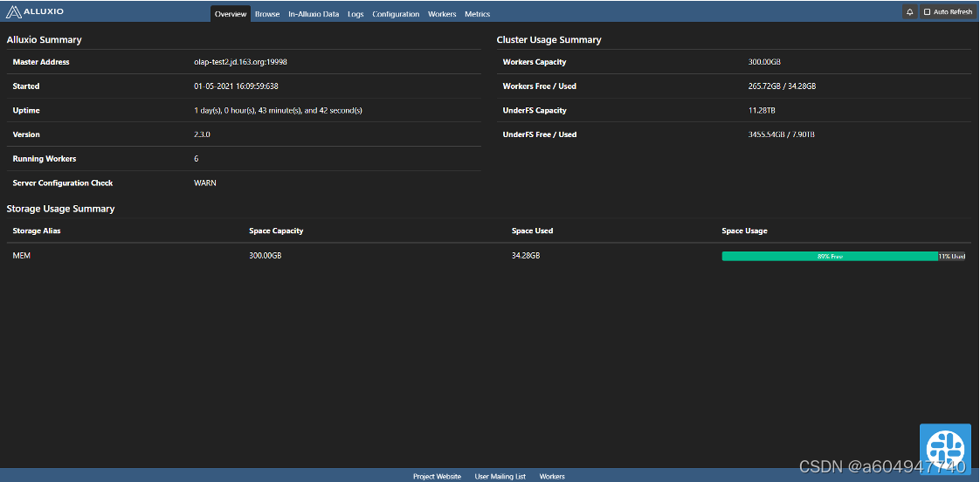Image resolution: width=980 pixels, height=482 pixels.
Task: Click the Alluxio logo in header
Action: [34, 11]
